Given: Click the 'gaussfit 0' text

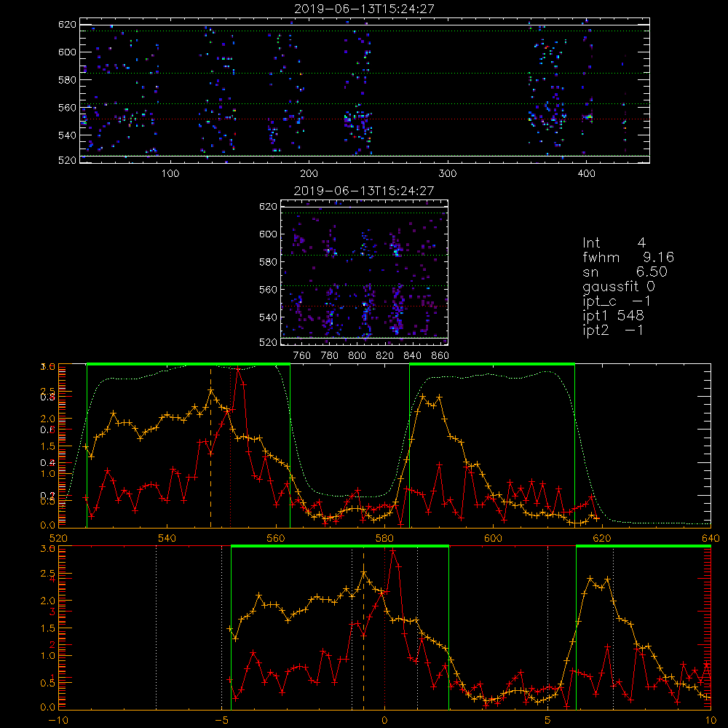Looking at the screenshot, I should tap(619, 286).
